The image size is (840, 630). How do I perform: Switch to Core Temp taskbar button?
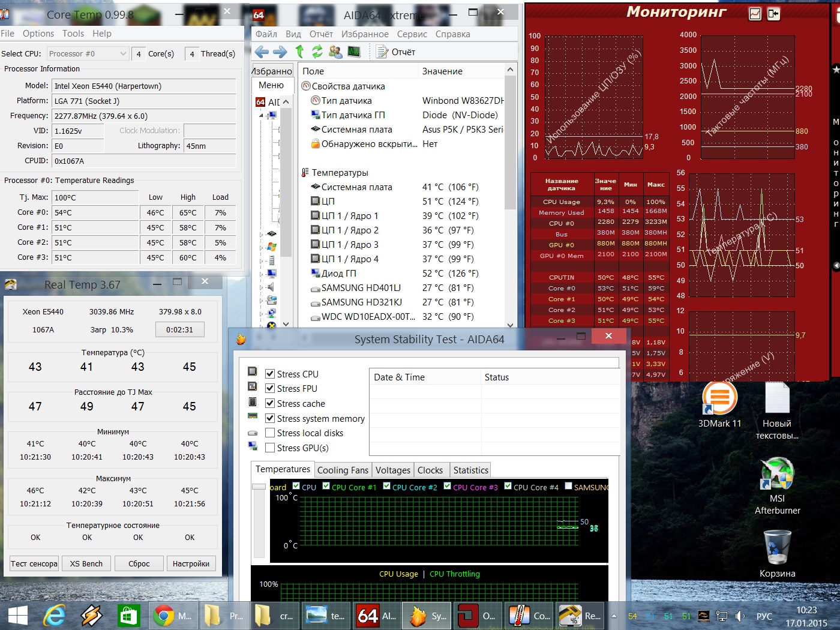tap(530, 616)
